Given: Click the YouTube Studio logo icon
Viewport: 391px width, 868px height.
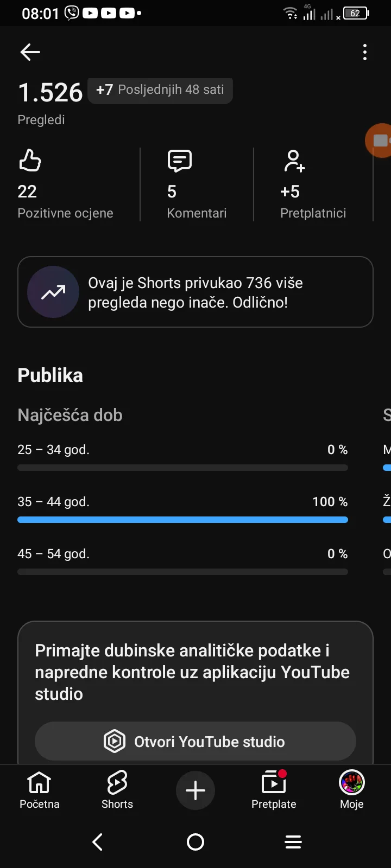Looking at the screenshot, I should point(115,741).
